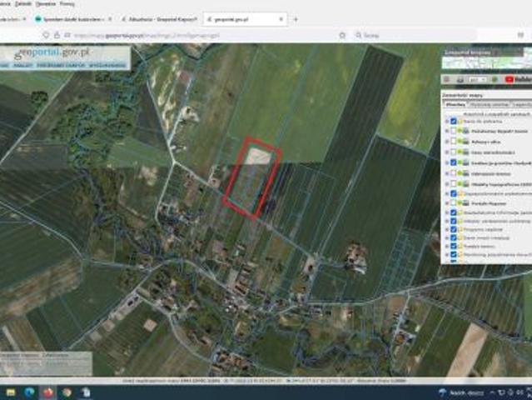Expand the first layer tree row
The height and width of the screenshot is (400, 532).
tap(447, 121)
